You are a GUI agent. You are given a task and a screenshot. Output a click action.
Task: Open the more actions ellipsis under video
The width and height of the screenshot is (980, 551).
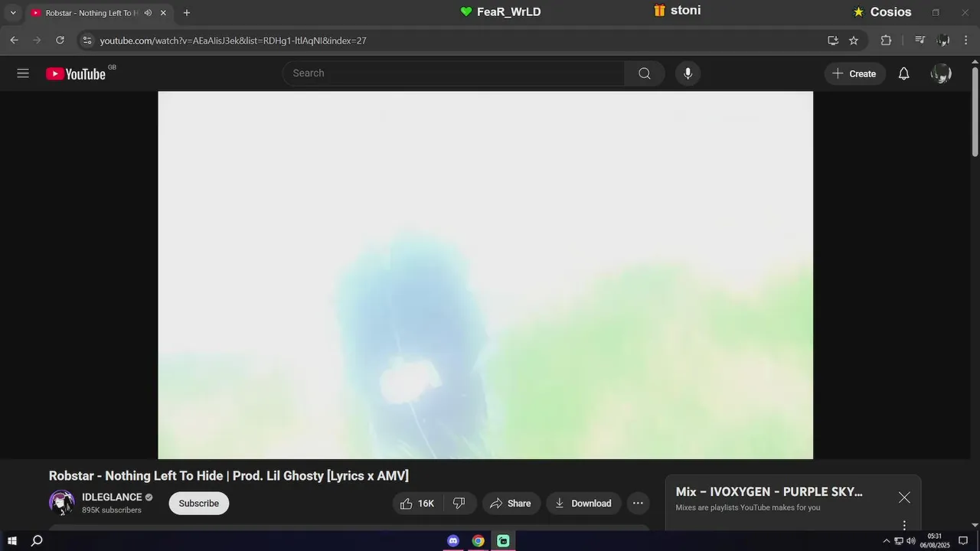[x=638, y=504]
